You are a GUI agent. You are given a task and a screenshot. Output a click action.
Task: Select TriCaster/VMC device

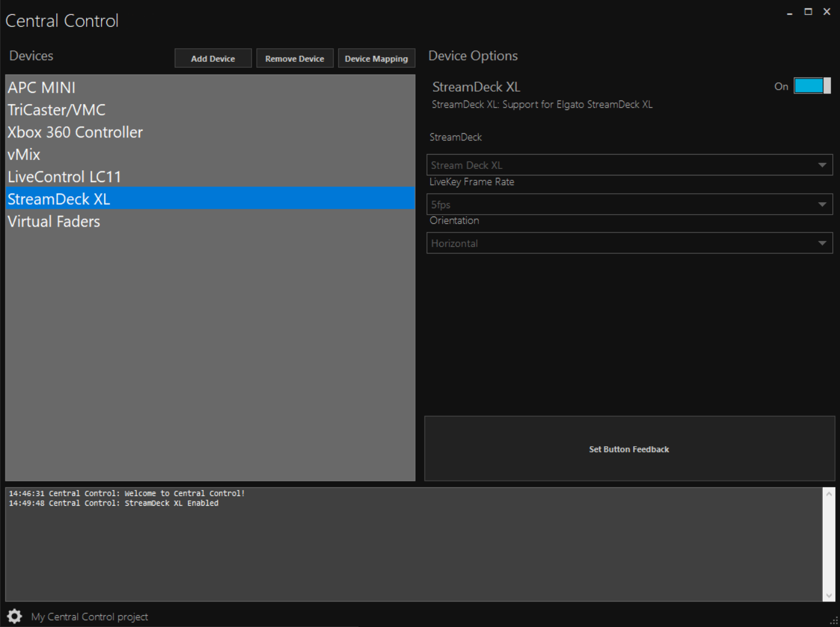pyautogui.click(x=210, y=109)
